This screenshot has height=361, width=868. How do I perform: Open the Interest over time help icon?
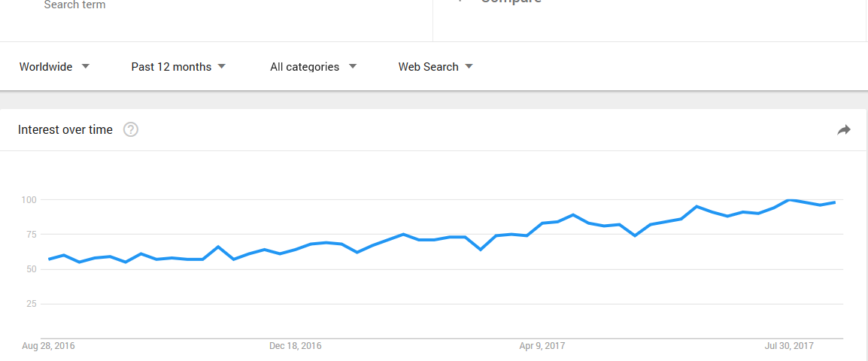[x=131, y=129]
